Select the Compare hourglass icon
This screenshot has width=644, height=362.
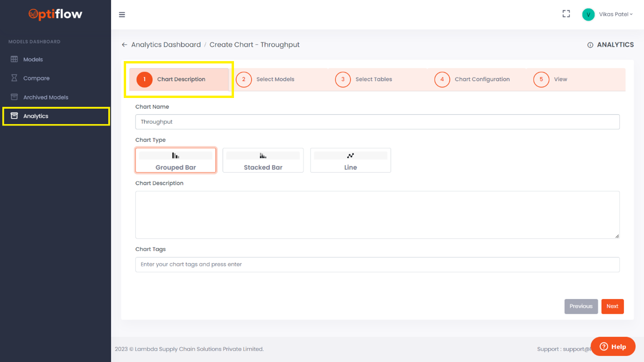14,78
